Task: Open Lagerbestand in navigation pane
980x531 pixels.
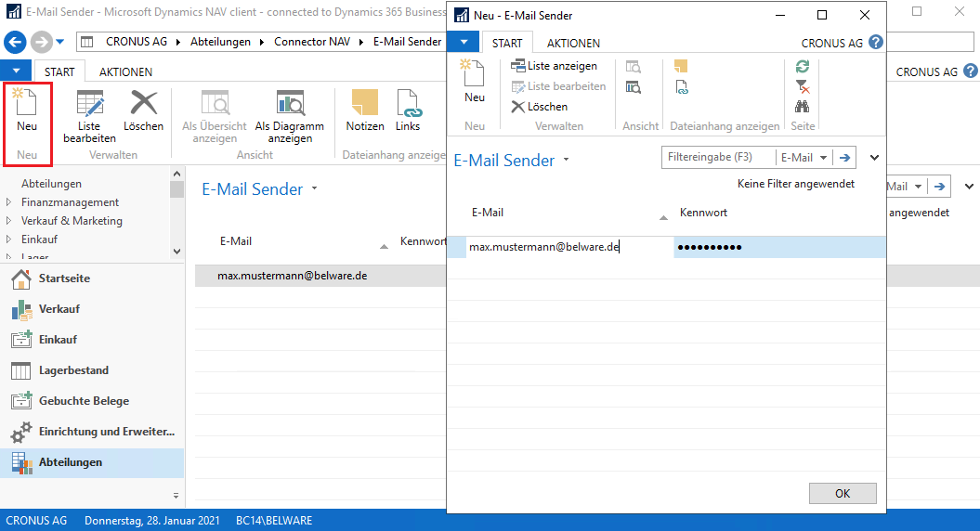Action: click(92, 370)
